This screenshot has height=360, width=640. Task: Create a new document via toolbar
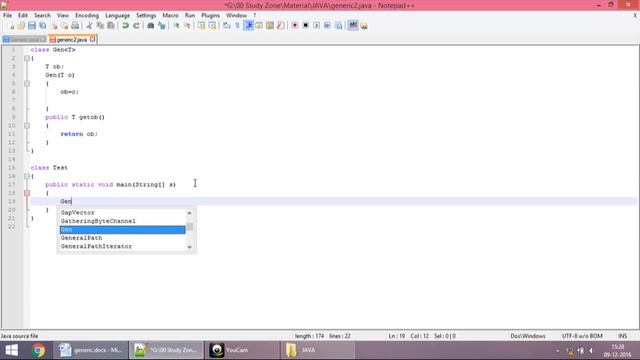pyautogui.click(x=11, y=26)
